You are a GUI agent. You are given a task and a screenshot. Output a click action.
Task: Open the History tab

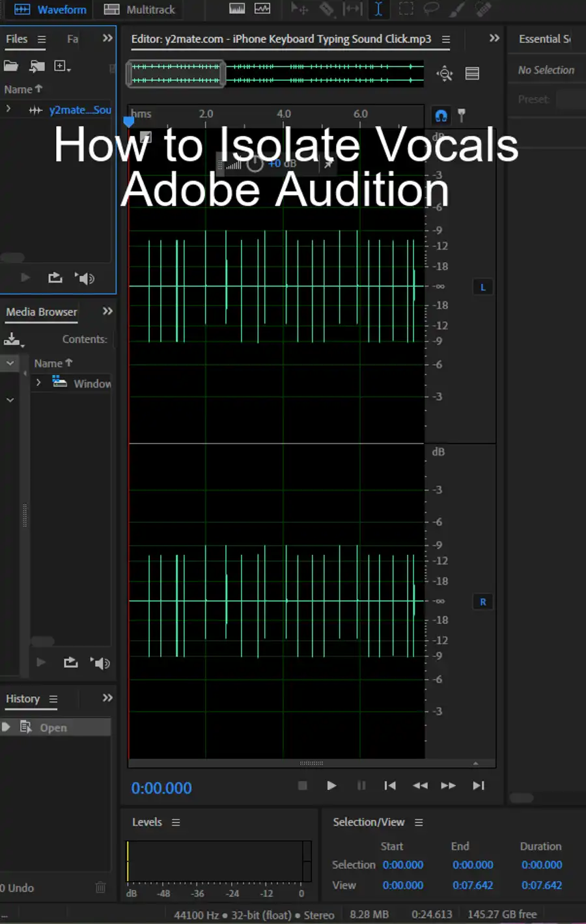point(23,699)
